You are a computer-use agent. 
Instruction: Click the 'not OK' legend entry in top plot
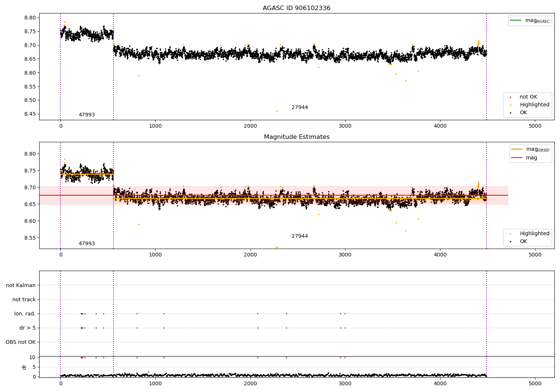coord(528,97)
